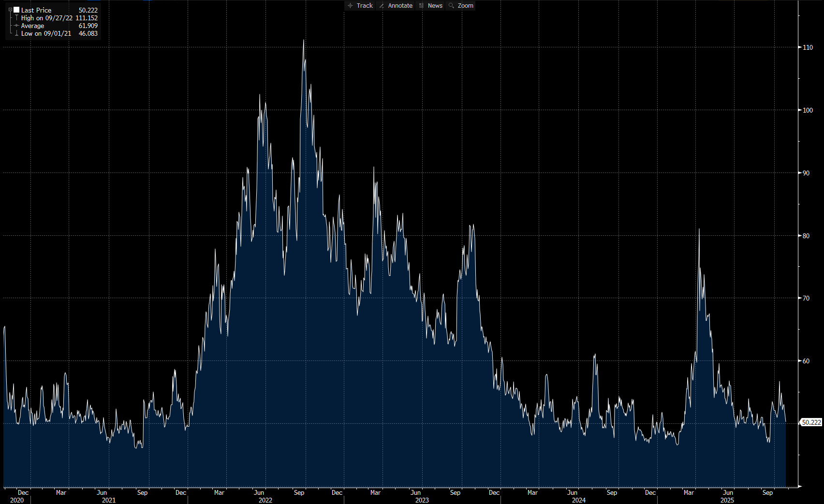Click the 2020 year label on time axis
The height and width of the screenshot is (504, 824).
tap(17, 500)
